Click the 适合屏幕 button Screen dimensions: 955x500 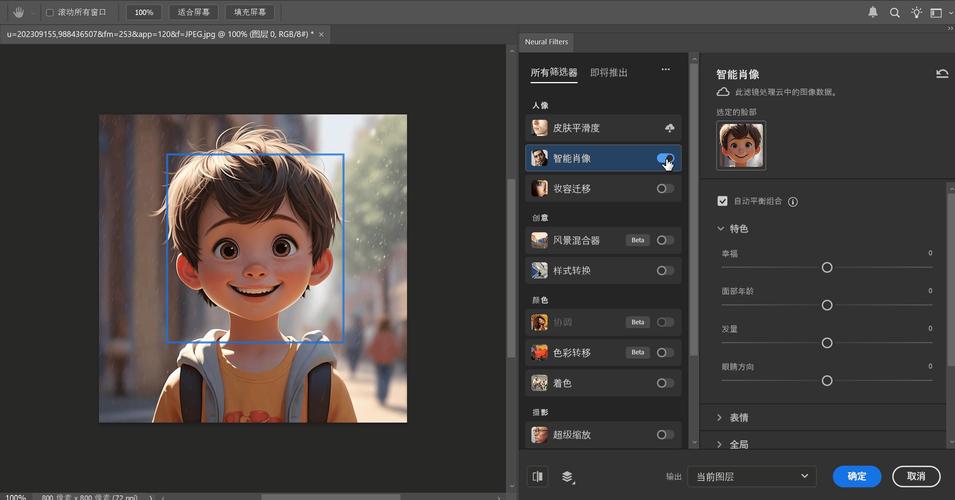(x=193, y=12)
